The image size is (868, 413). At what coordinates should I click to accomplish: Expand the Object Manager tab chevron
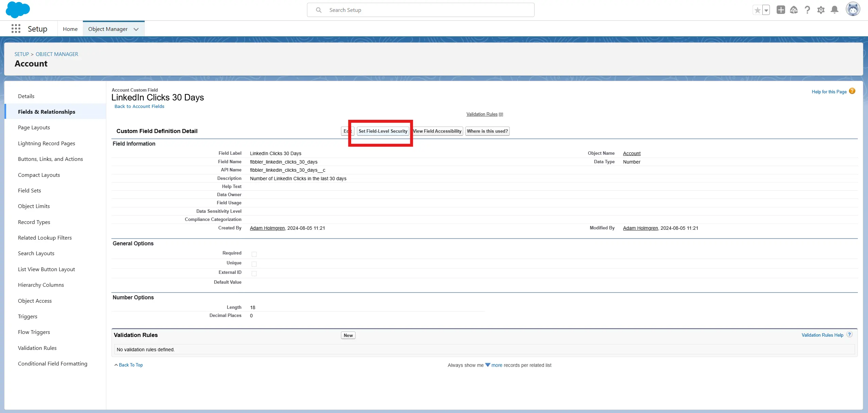tap(136, 29)
